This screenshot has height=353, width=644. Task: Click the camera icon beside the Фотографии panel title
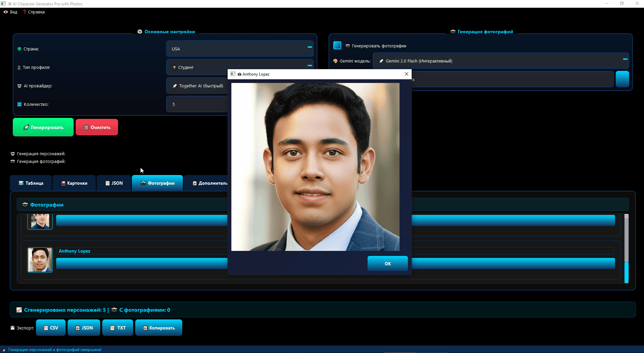coord(25,205)
